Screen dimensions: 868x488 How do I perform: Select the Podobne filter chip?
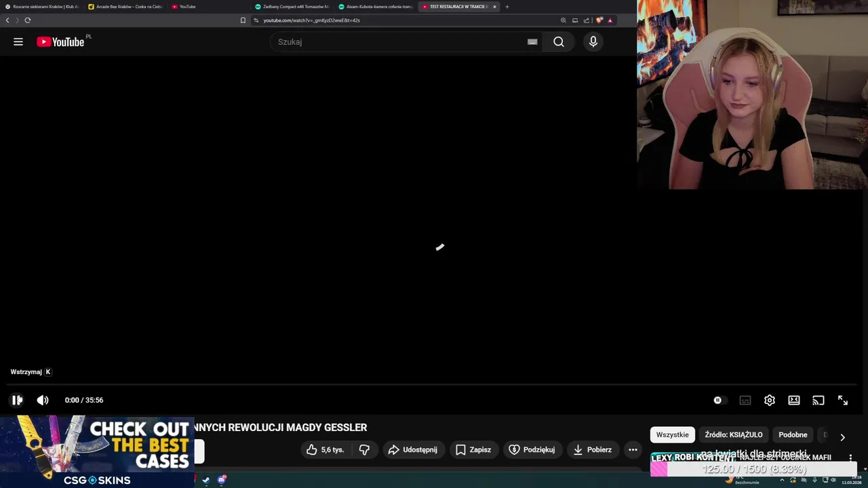tap(793, 435)
